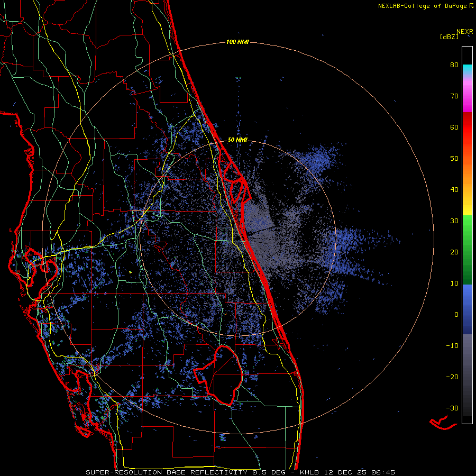
Task: Click the 0 value on dBZ scale
Action: click(x=456, y=315)
